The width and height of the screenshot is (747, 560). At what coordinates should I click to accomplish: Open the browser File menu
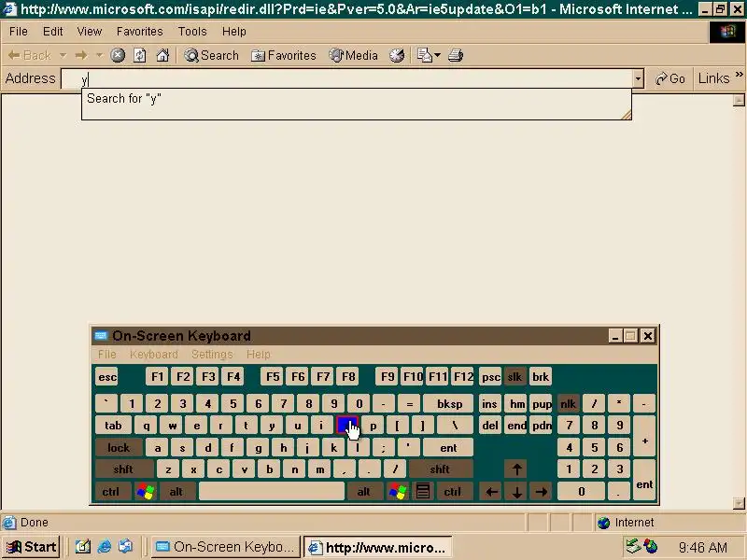click(18, 32)
